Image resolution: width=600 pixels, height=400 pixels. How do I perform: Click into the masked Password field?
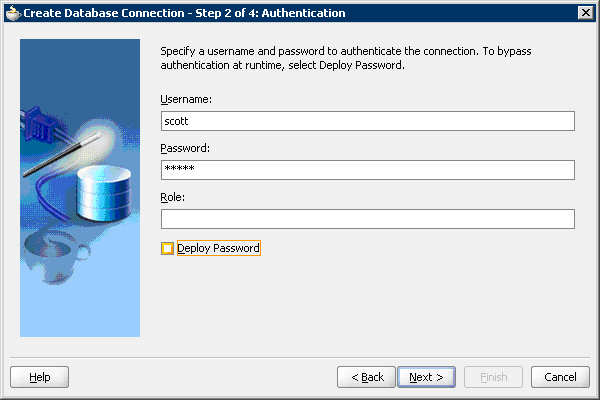pyautogui.click(x=367, y=170)
